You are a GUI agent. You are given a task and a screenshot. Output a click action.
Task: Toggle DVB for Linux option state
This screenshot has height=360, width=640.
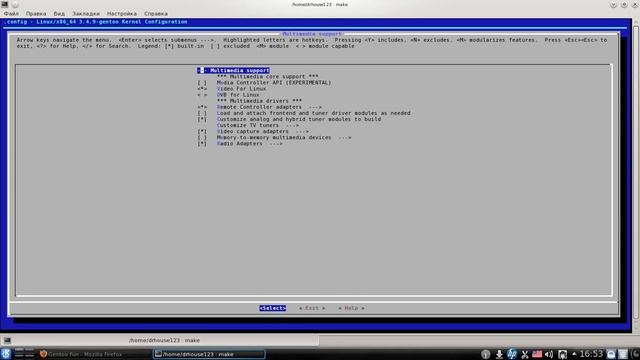click(x=202, y=95)
